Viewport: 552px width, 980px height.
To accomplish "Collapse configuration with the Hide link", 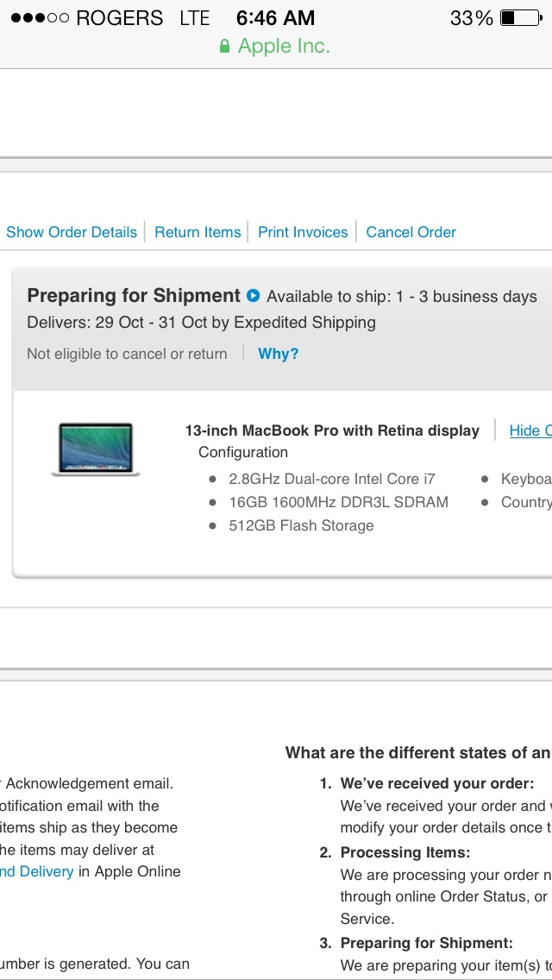I will (x=530, y=430).
